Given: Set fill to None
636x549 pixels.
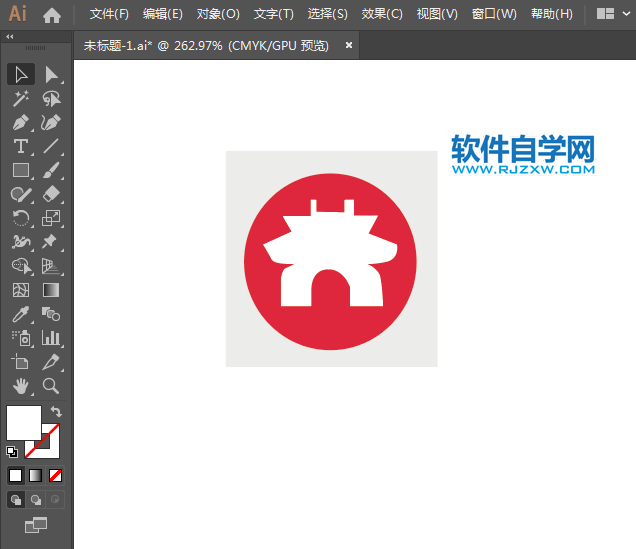Looking at the screenshot, I should click(x=55, y=475).
